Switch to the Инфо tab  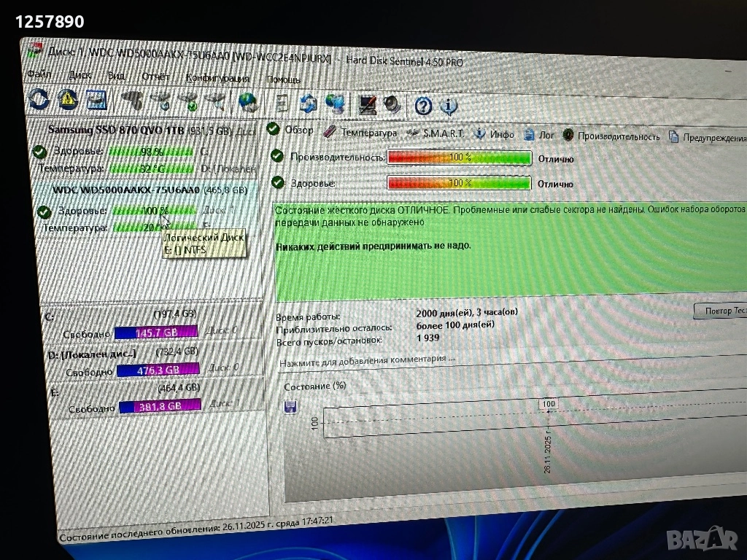click(x=494, y=135)
